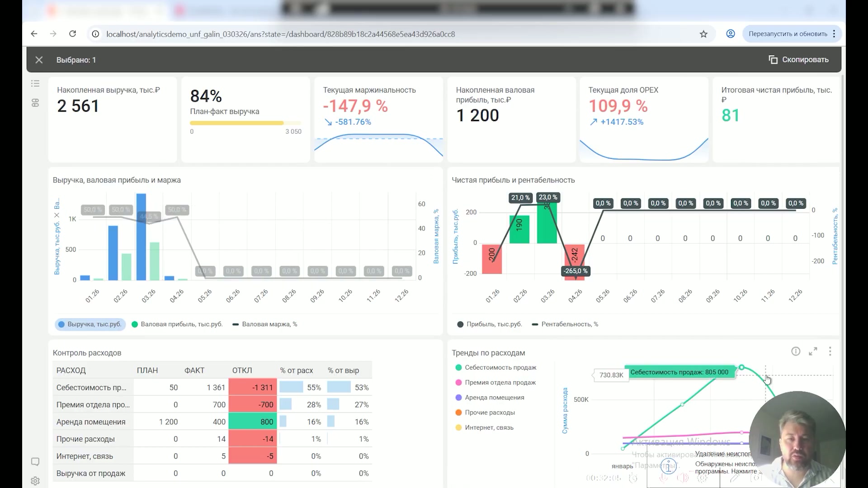The image size is (868, 488).
Task: Toggle Выручка, тыс.руб. legend series
Action: [90, 324]
